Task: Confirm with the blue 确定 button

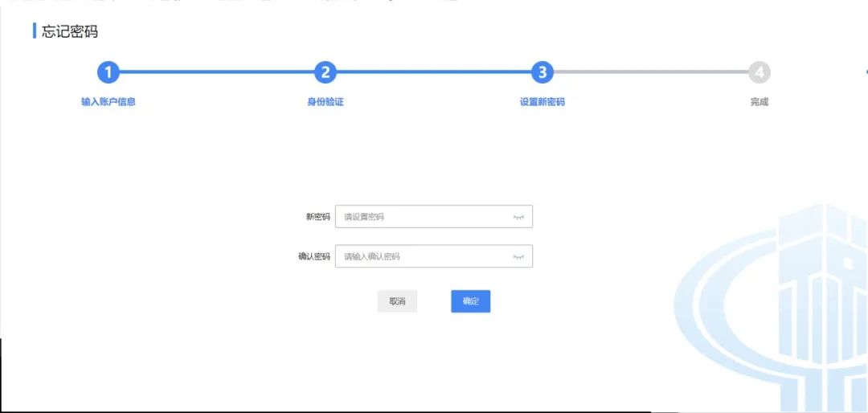Action: click(470, 301)
